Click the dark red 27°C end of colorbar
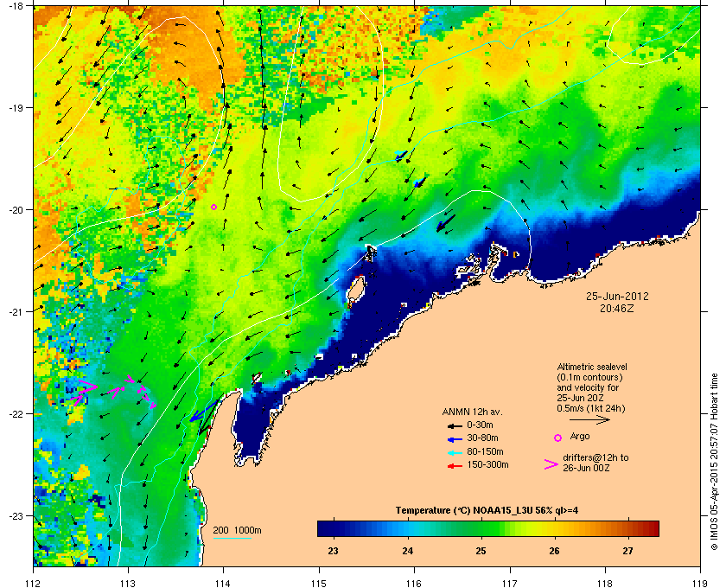Image resolution: width=726 pixels, height=588 pixels. tap(651, 528)
